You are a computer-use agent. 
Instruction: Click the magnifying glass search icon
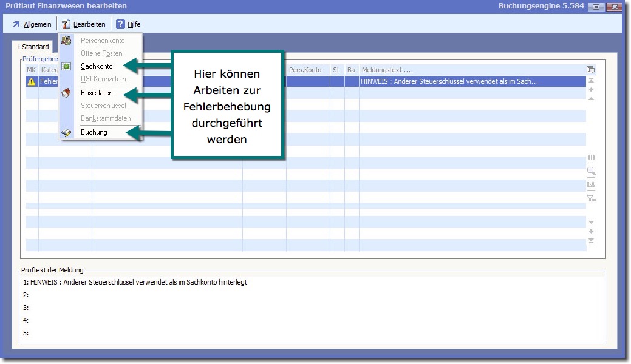[591, 171]
